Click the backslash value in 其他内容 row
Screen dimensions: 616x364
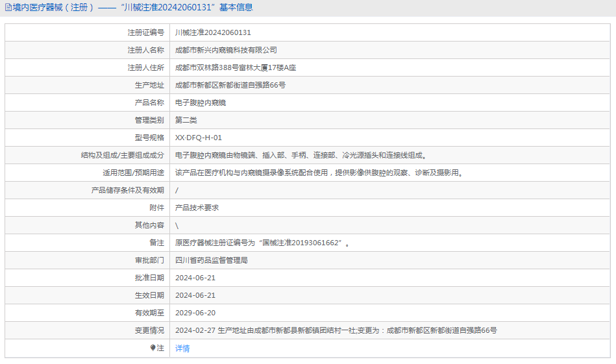177,225
